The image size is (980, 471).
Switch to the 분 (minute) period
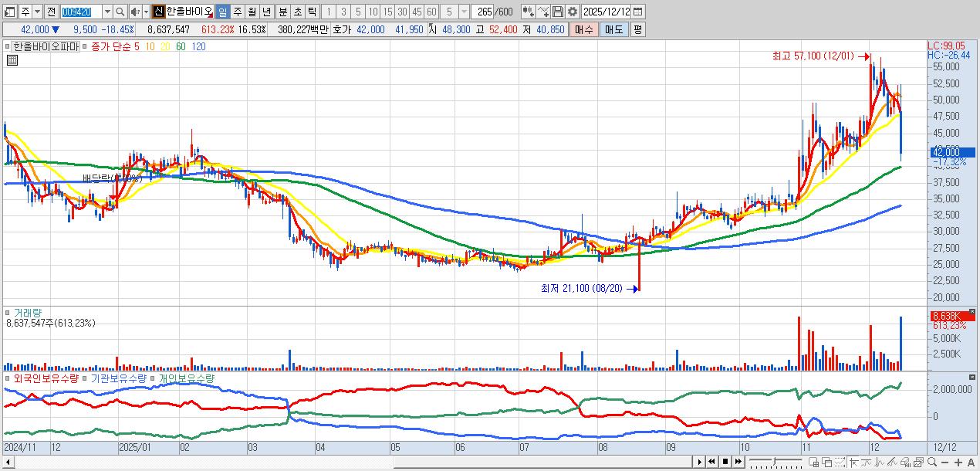click(x=282, y=12)
